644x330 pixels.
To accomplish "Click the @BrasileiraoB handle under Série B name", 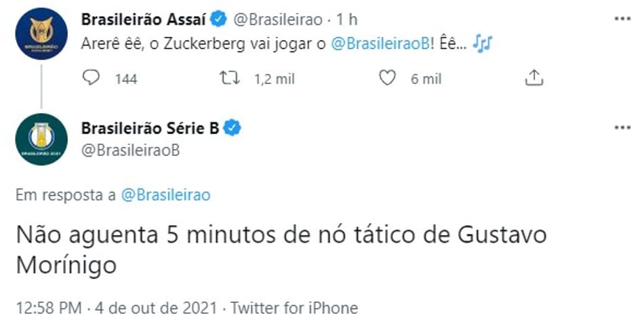I will pyautogui.click(x=130, y=150).
